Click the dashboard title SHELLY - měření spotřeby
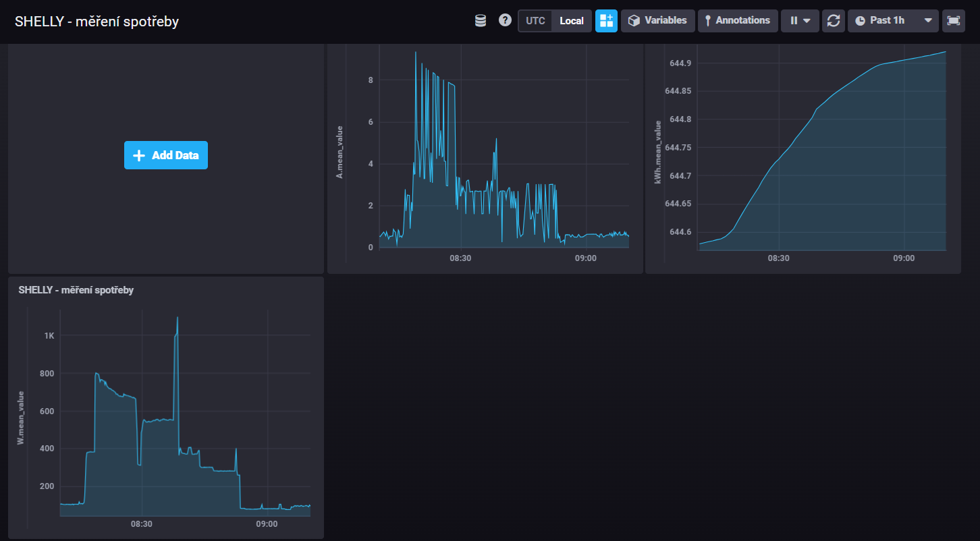This screenshot has width=980, height=541. (x=97, y=22)
